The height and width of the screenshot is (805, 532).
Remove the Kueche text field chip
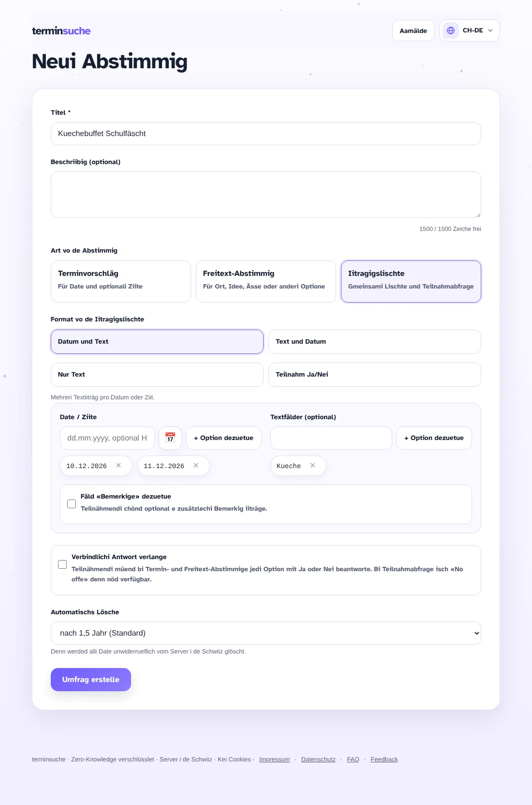(313, 465)
